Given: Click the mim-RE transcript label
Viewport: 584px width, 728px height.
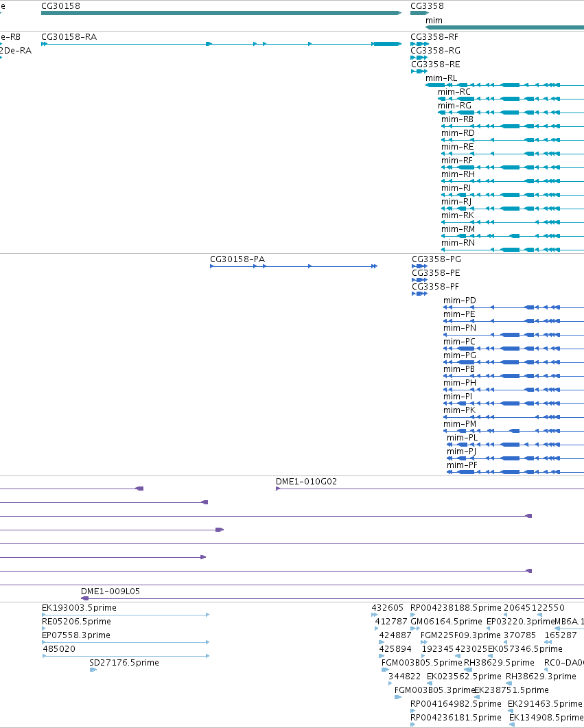Looking at the screenshot, I should pyautogui.click(x=457, y=146).
